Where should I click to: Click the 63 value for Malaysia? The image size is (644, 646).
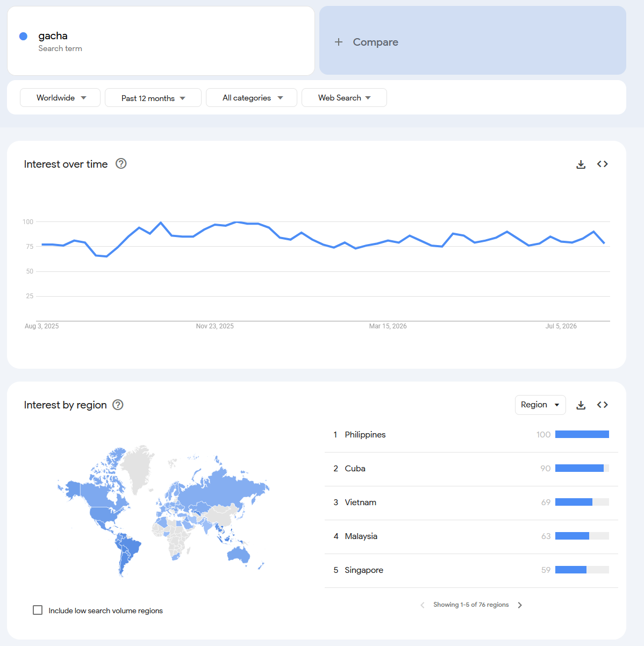pos(546,536)
